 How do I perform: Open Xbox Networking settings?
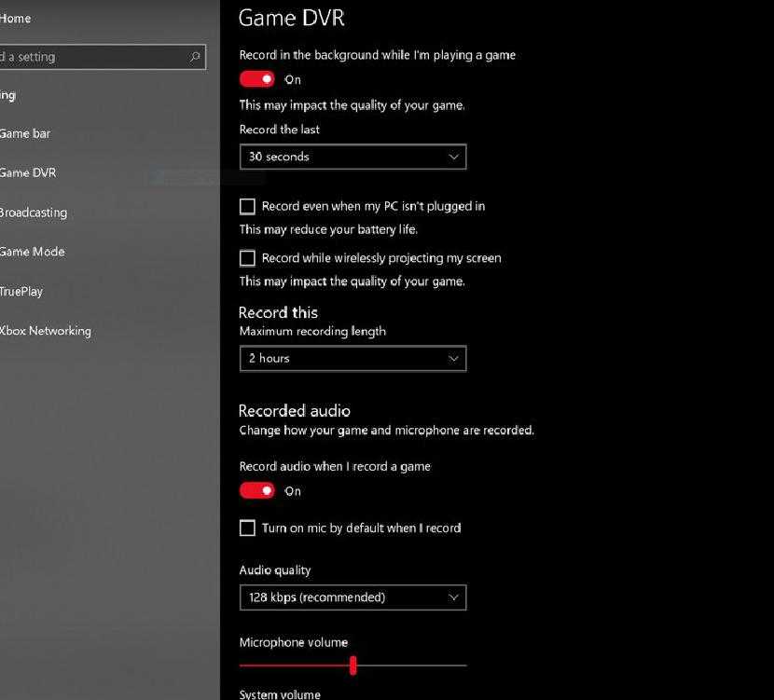pos(45,331)
